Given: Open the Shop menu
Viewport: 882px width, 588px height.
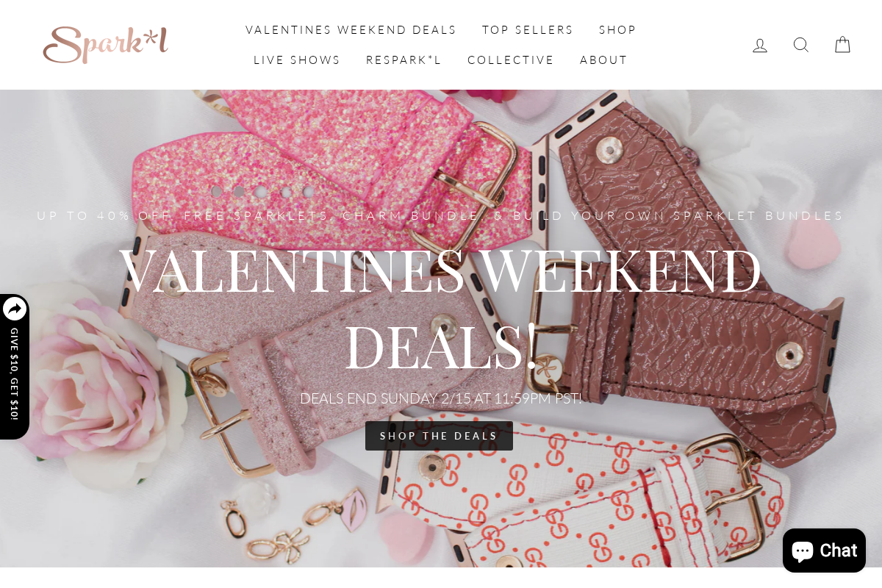Looking at the screenshot, I should (617, 30).
